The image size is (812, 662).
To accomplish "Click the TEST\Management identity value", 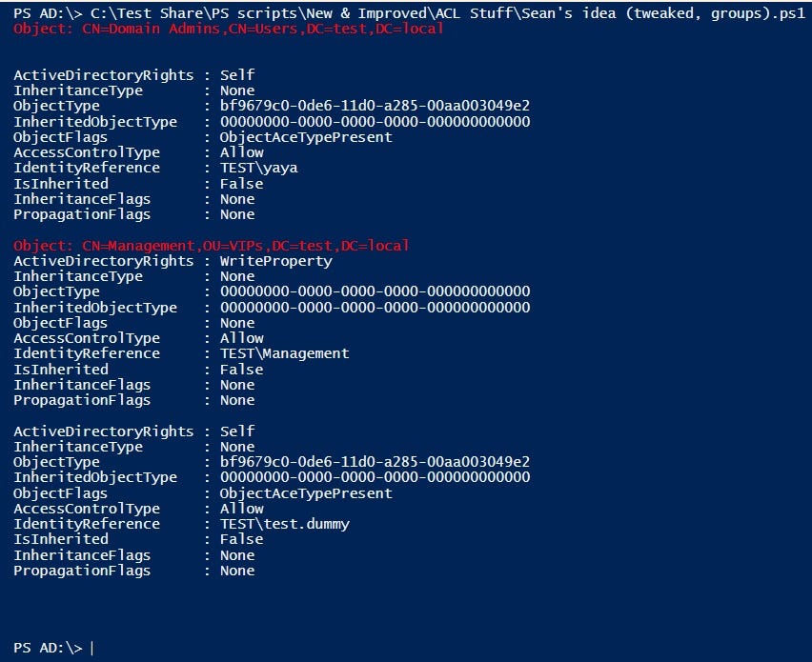I will 284,353.
